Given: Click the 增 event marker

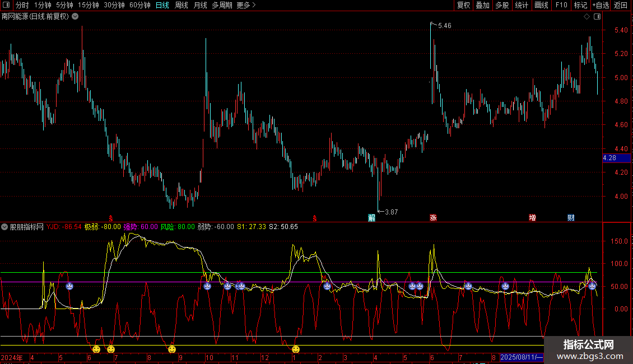Looking at the screenshot, I should 533,218.
